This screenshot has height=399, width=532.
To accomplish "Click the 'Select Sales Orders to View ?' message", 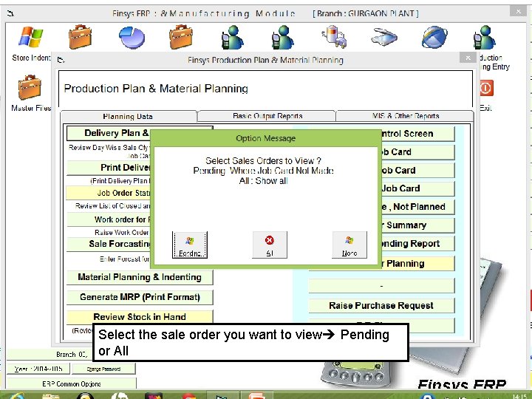I will click(263, 160).
